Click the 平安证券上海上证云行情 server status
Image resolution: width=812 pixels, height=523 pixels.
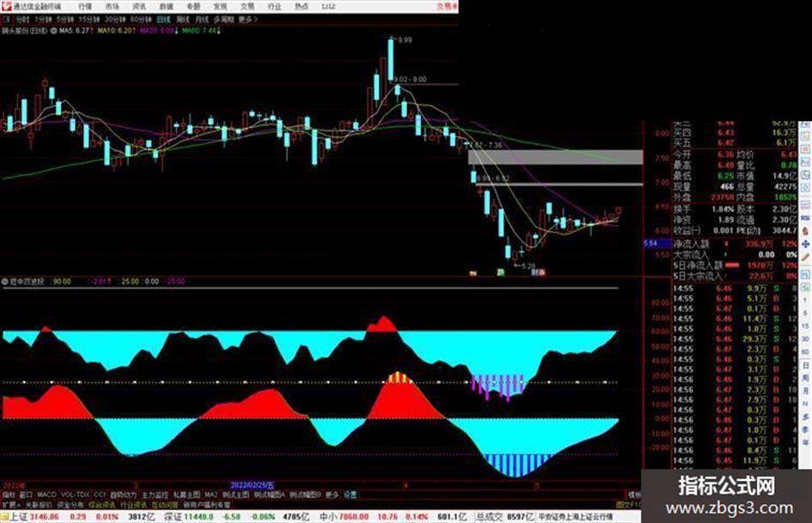[x=576, y=517]
